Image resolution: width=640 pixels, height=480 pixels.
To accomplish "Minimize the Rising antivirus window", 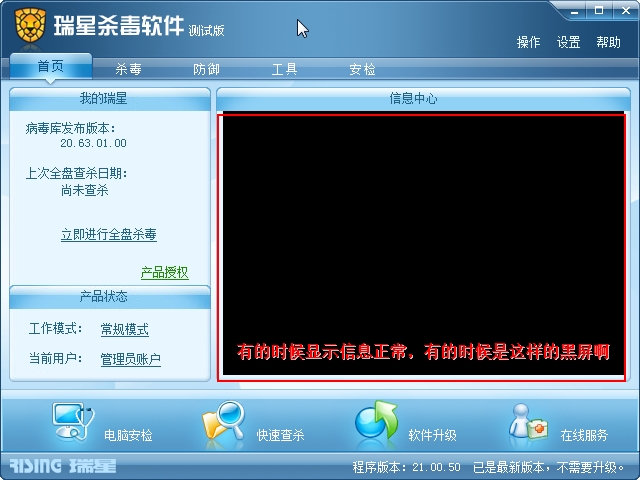I will (x=575, y=11).
